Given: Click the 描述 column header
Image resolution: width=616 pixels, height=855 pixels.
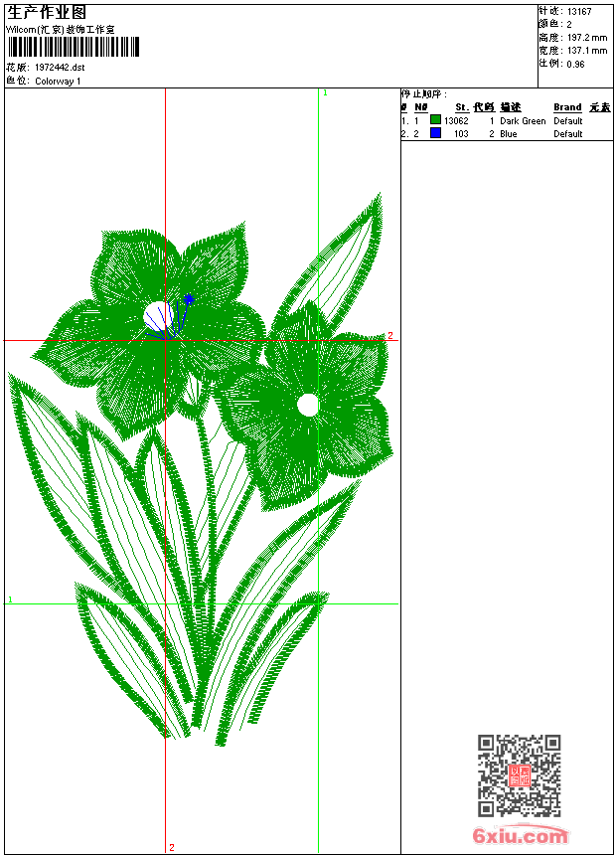Looking at the screenshot, I should [x=510, y=107].
